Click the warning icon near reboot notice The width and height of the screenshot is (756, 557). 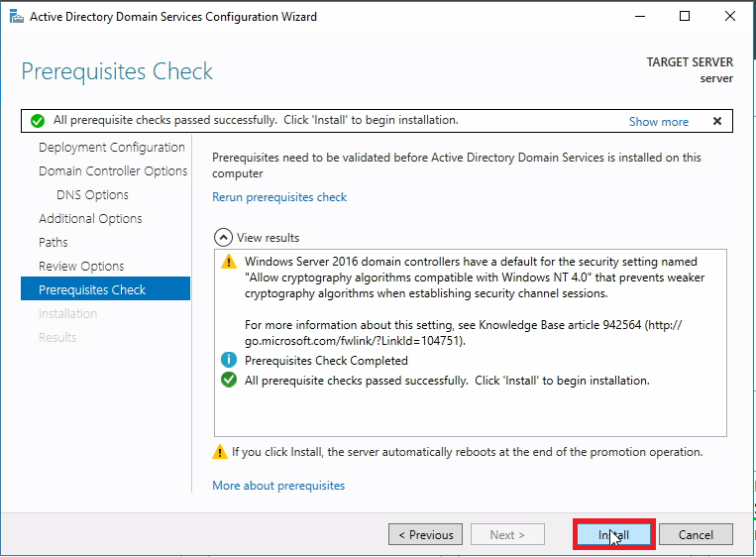click(220, 452)
